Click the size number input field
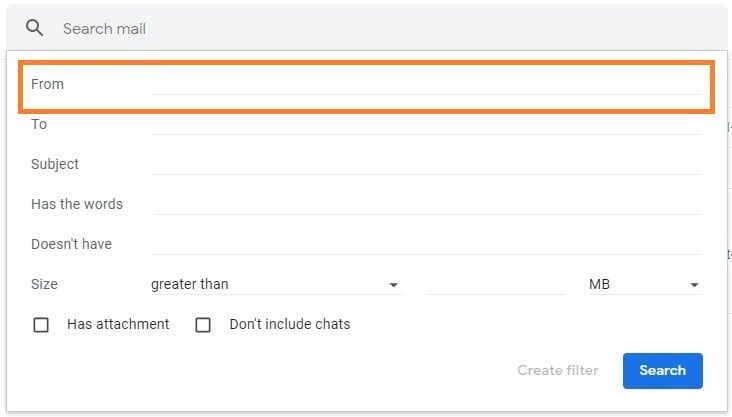The height and width of the screenshot is (417, 732). pyautogui.click(x=495, y=284)
